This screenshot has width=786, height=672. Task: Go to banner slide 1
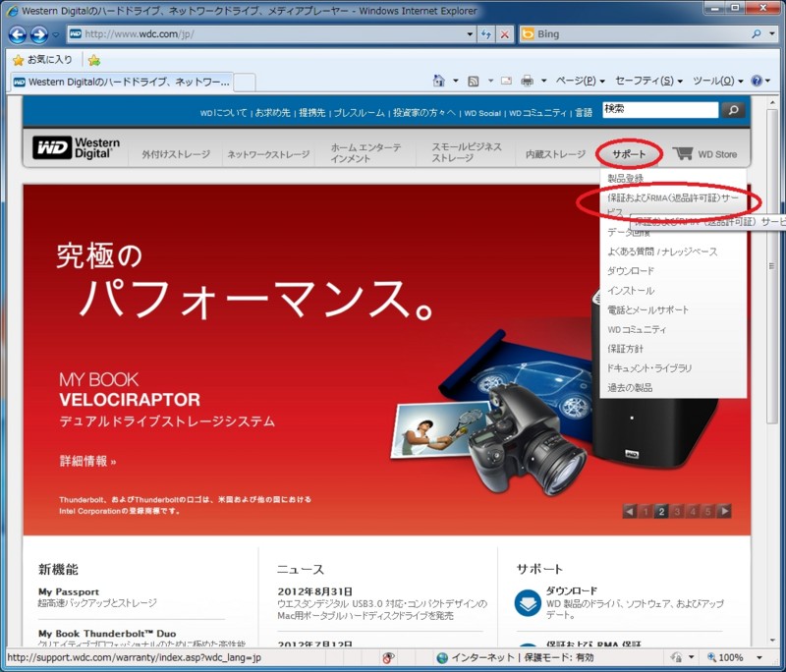pos(646,511)
